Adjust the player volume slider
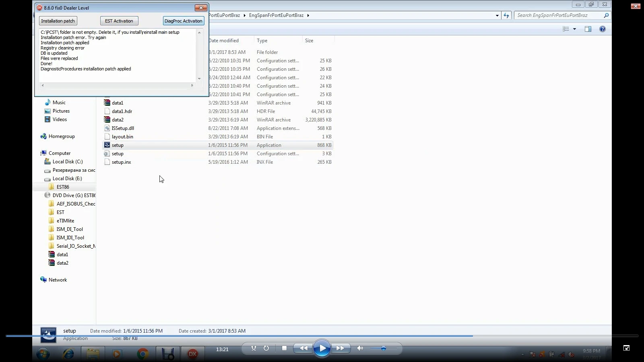This screenshot has width=644, height=362. coord(384,348)
